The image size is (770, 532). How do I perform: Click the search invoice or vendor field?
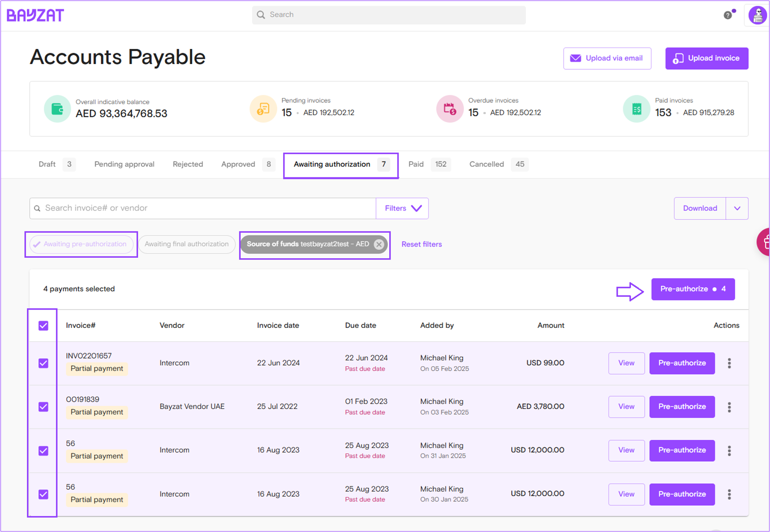pos(203,208)
